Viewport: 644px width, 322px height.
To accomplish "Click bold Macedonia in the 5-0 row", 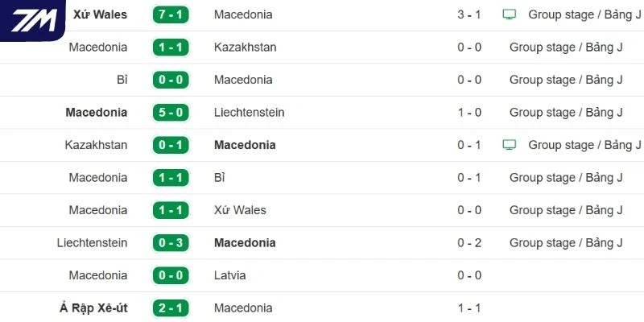I will point(97,112).
